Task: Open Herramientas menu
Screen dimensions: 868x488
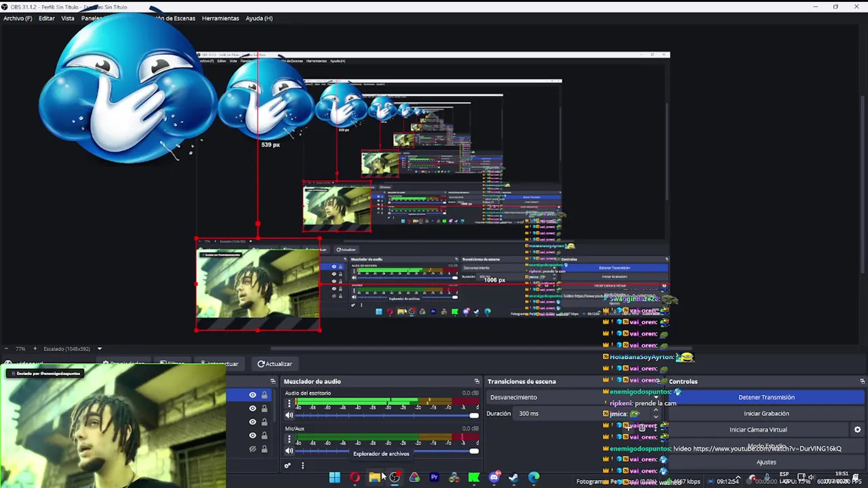Action: coord(220,18)
